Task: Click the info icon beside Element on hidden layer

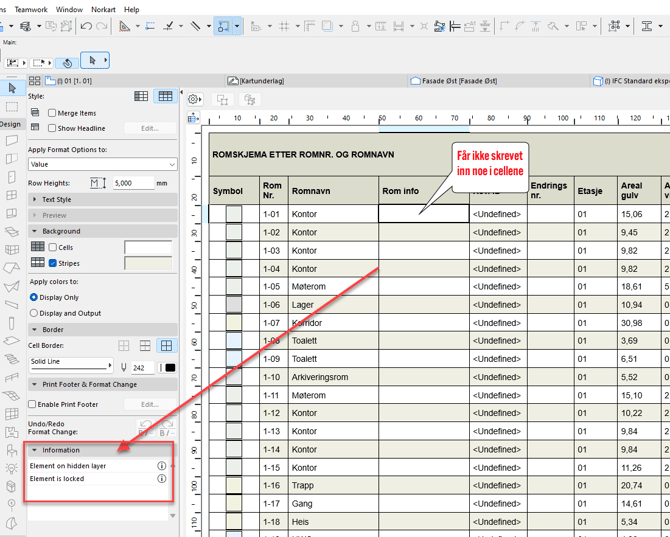Action: (162, 466)
